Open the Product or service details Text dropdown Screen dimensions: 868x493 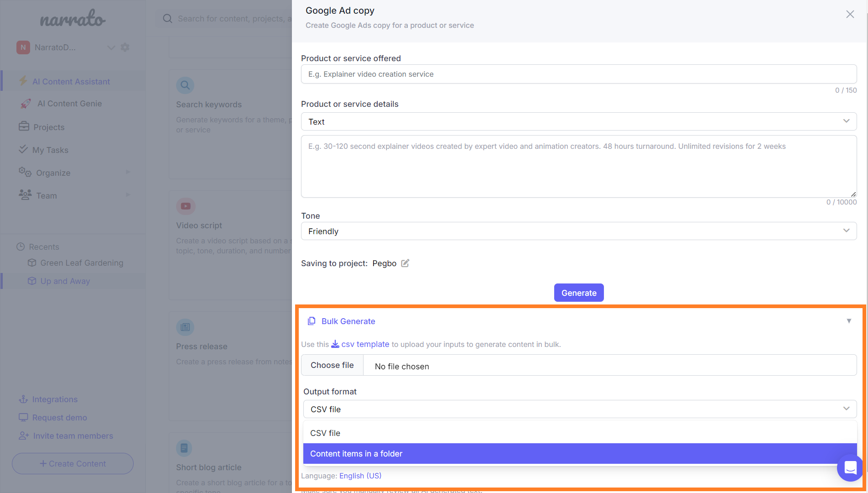[579, 121]
